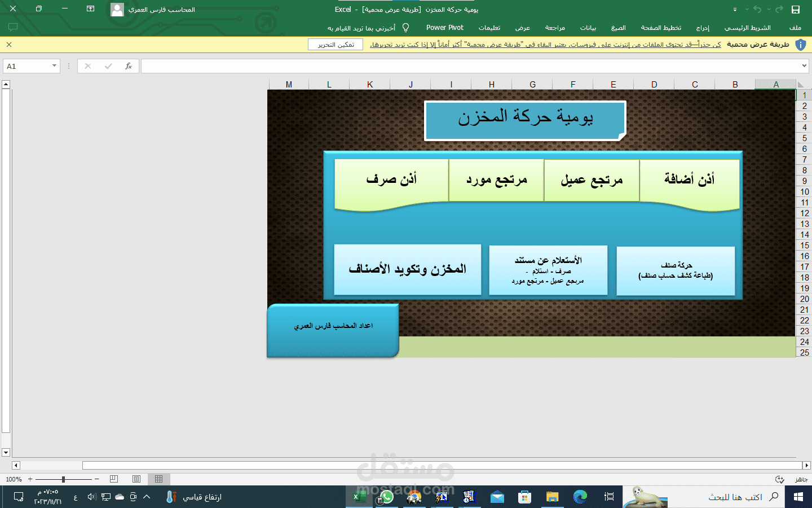
Task: Click the يومية حركة المخزن title banner
Action: point(525,120)
